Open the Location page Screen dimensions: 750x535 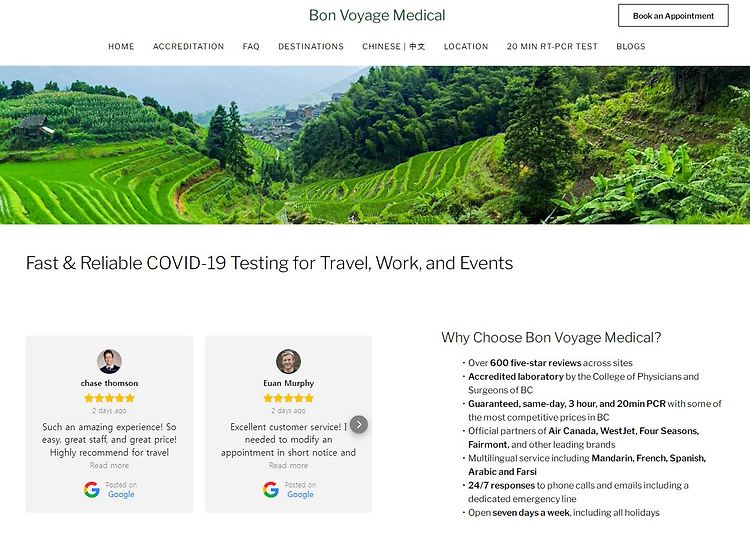tap(466, 46)
